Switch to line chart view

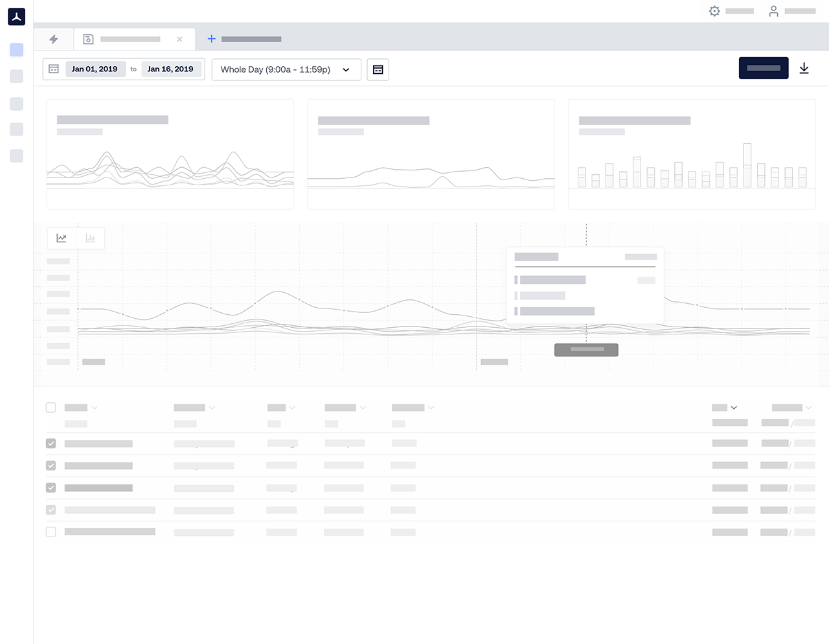coord(62,238)
